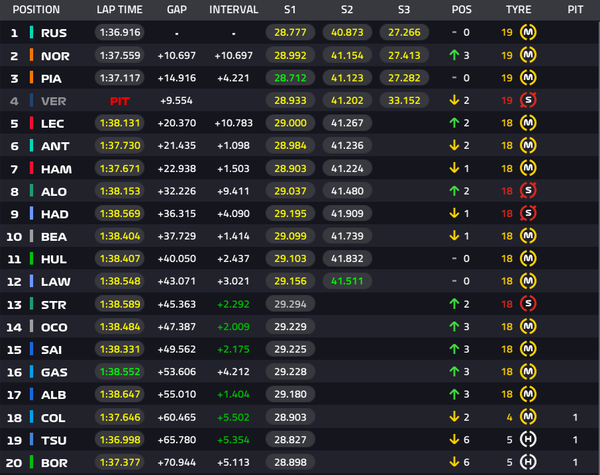Click the down arrow in ANT row
Screen dimensions: 600x475
click(454, 145)
